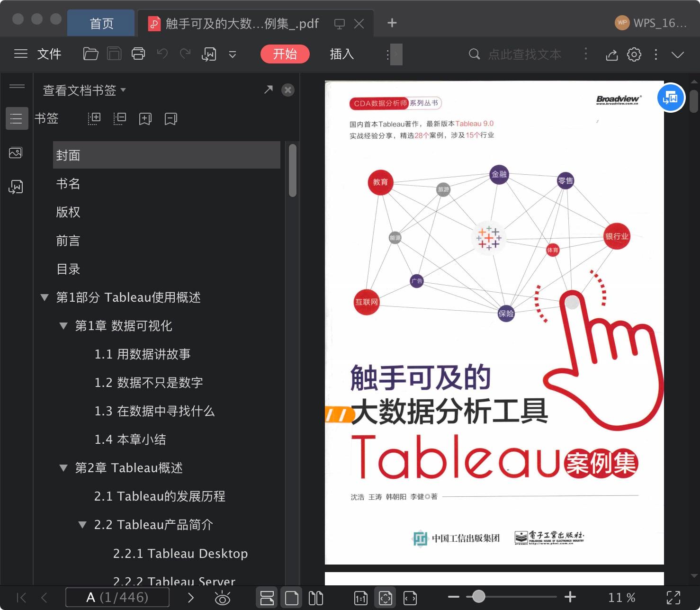700x610 pixels.
Task: Click the open folder icon
Action: click(90, 54)
